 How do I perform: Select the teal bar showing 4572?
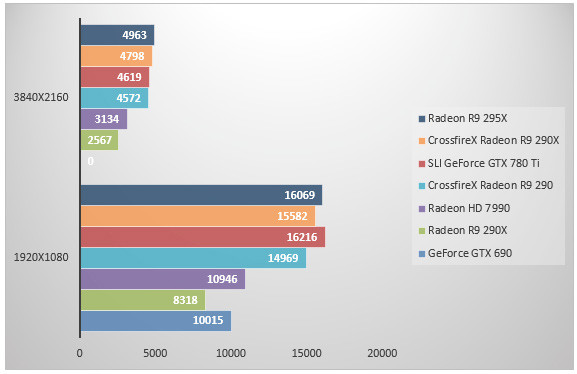point(114,98)
